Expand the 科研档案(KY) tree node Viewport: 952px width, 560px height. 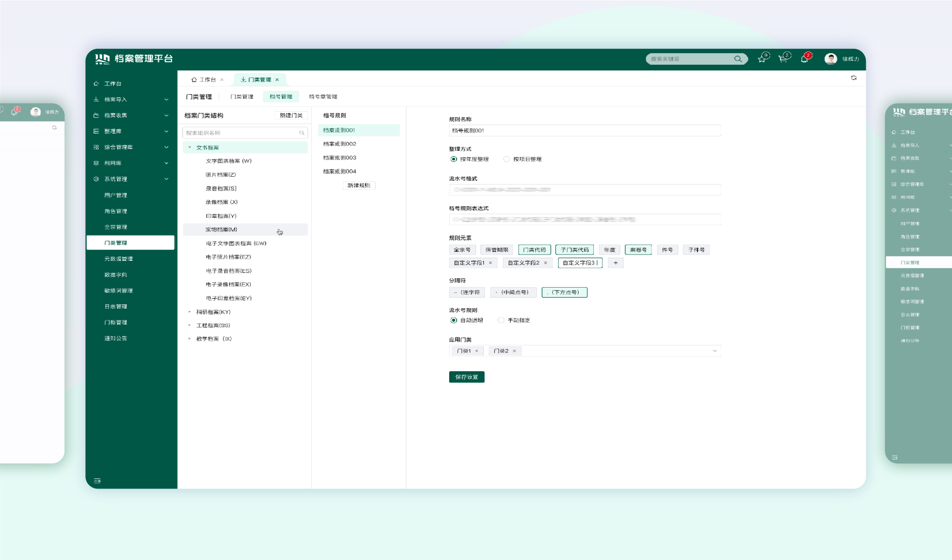190,312
